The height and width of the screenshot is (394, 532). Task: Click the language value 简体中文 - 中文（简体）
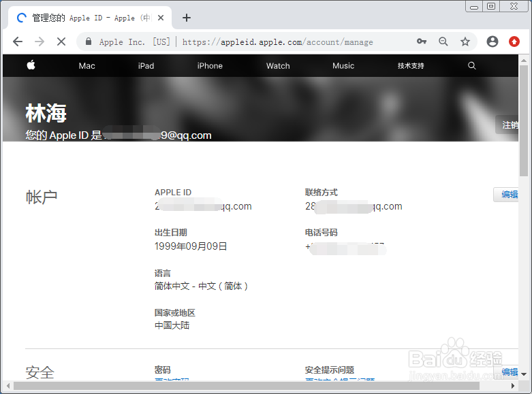201,286
